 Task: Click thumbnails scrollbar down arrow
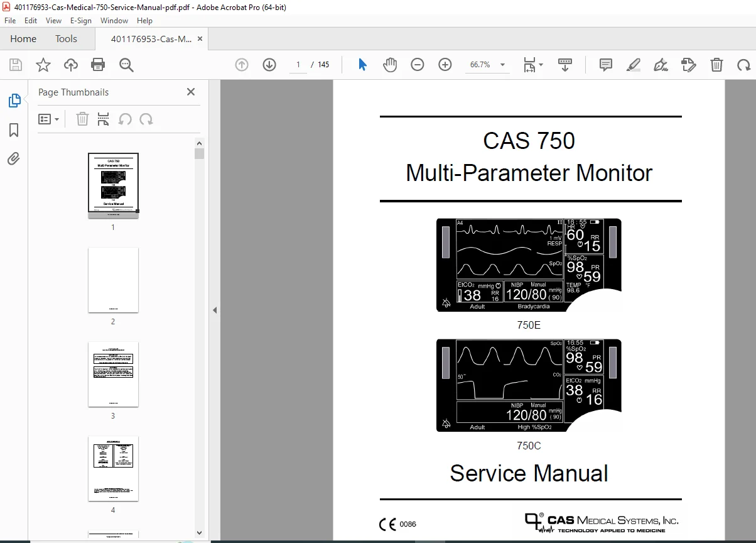coord(199,533)
